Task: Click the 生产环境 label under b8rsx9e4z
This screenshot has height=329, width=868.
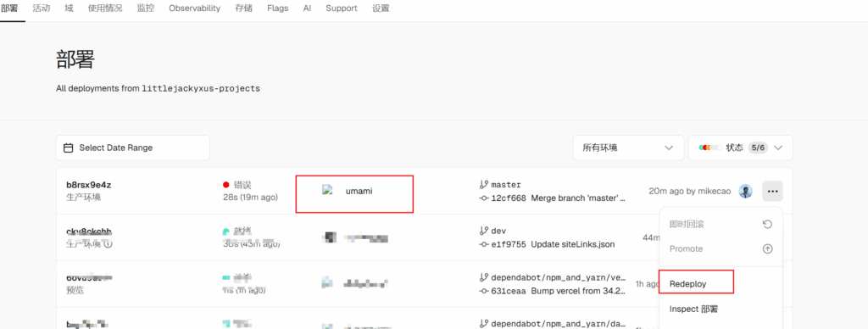Action: click(84, 198)
